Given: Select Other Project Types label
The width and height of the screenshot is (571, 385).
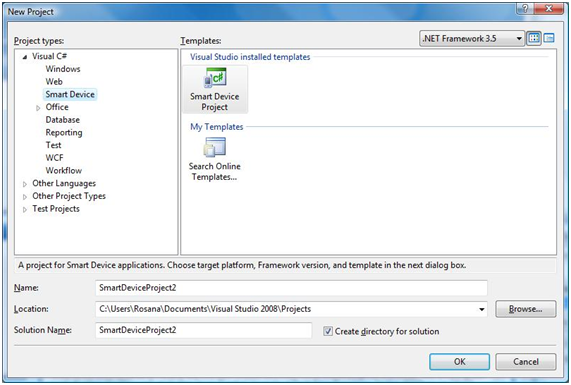Looking at the screenshot, I should (69, 196).
